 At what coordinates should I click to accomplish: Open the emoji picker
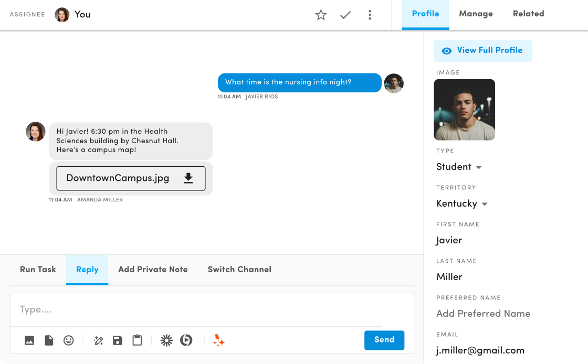pos(69,340)
